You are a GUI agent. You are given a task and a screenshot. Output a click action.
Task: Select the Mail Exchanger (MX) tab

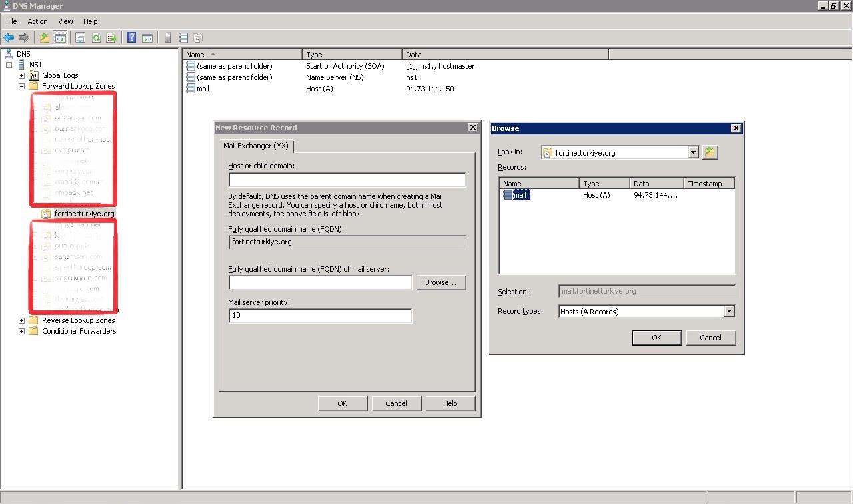pyautogui.click(x=256, y=146)
